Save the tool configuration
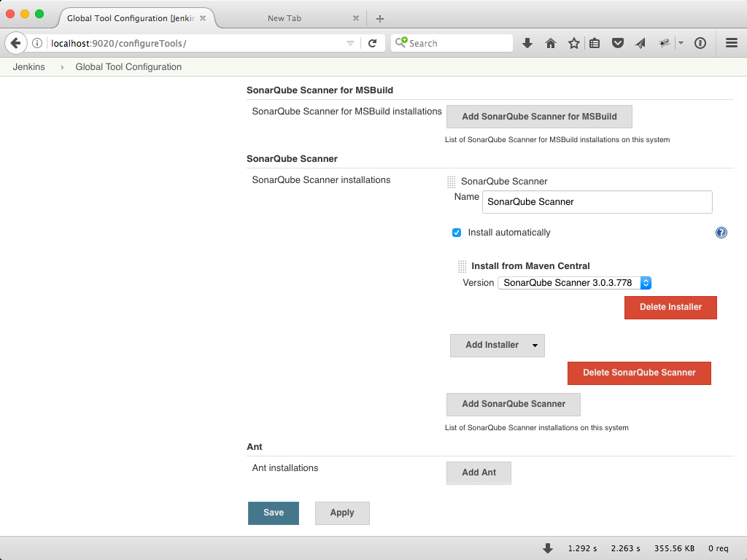Viewport: 747px width, 560px height. (x=274, y=513)
